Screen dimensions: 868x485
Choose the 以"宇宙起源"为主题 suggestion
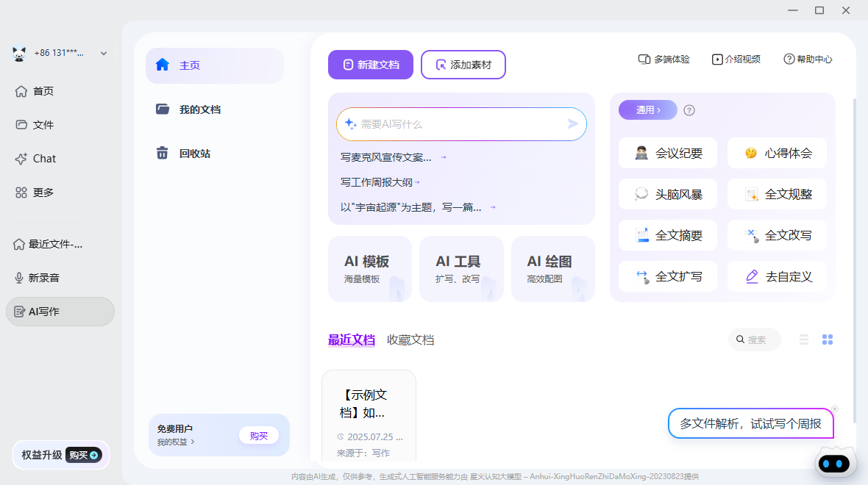pos(418,207)
